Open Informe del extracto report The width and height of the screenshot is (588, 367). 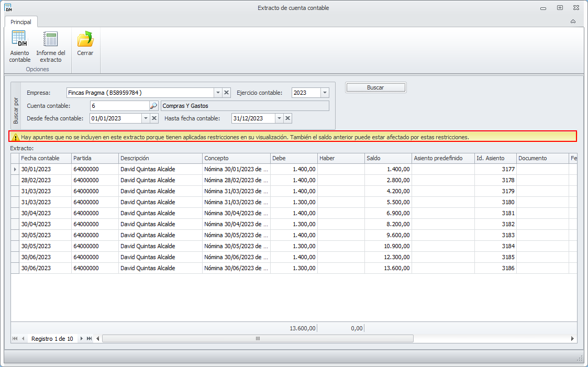pyautogui.click(x=51, y=47)
